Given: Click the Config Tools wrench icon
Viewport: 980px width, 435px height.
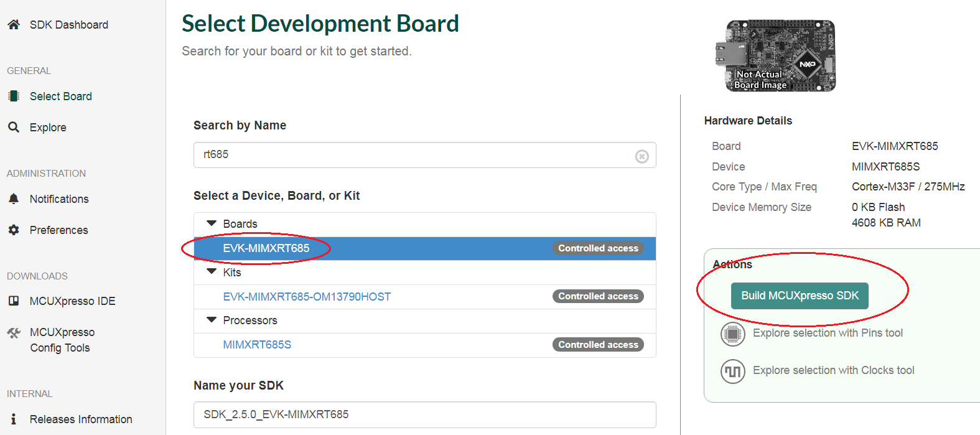Looking at the screenshot, I should [14, 333].
